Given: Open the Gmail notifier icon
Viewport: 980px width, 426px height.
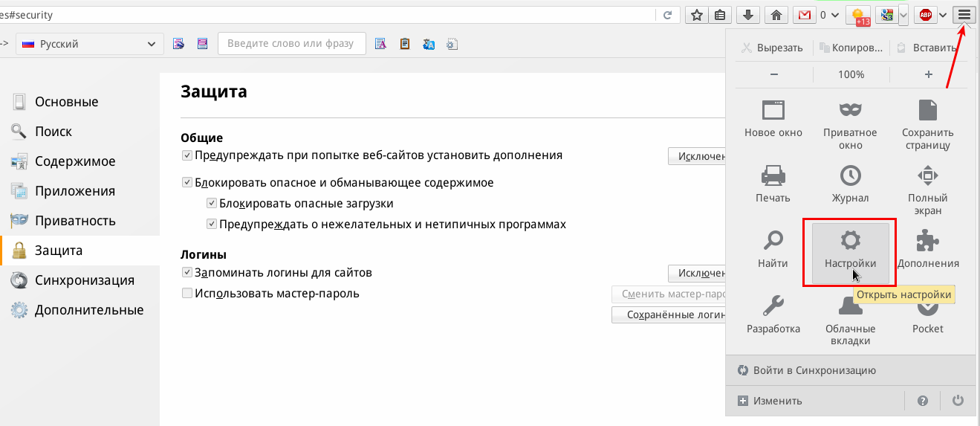Looking at the screenshot, I should coord(803,15).
